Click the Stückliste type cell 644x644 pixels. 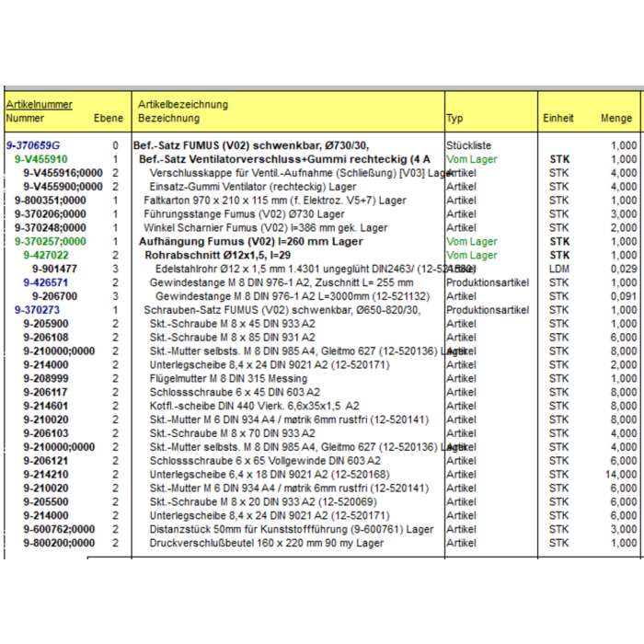click(468, 145)
